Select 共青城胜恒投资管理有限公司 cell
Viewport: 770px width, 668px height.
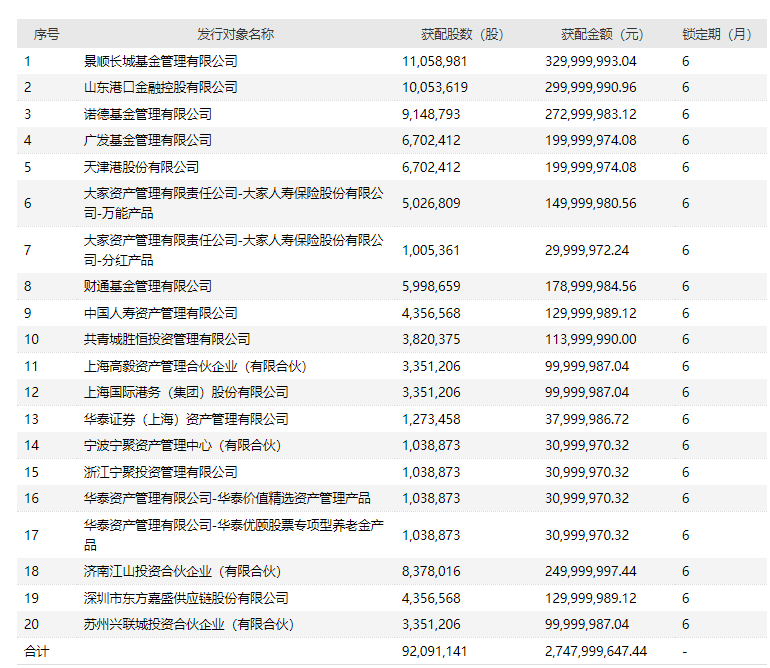(x=167, y=339)
